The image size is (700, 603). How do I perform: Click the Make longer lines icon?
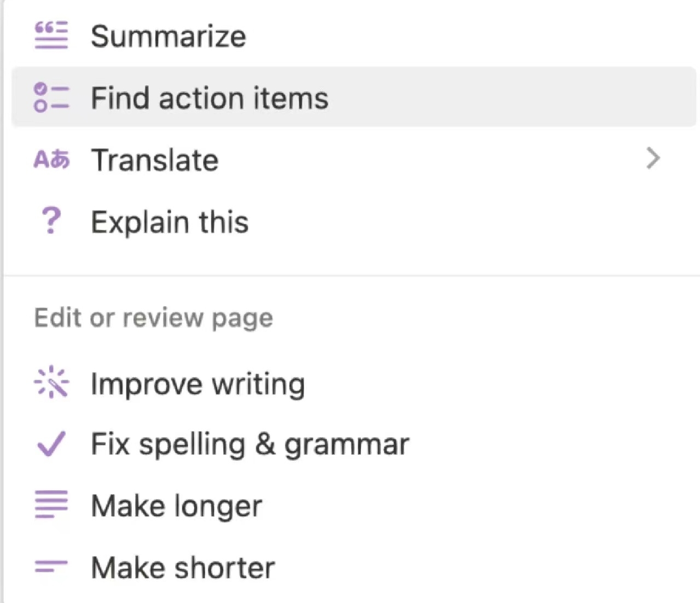coord(51,505)
